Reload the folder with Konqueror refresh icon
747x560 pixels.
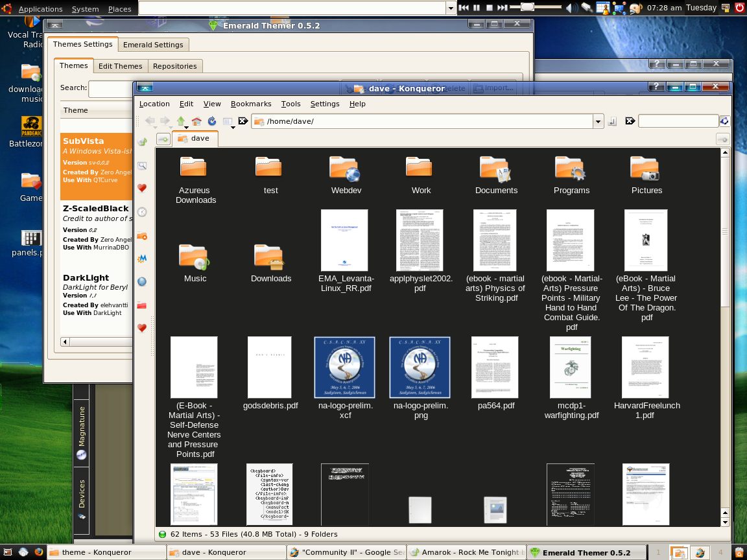[212, 121]
